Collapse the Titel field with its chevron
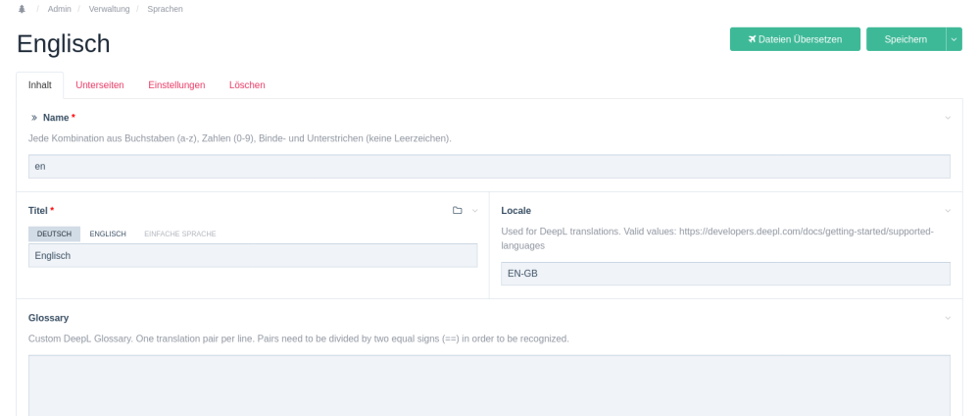Viewport: 980px width, 416px height. click(x=475, y=210)
